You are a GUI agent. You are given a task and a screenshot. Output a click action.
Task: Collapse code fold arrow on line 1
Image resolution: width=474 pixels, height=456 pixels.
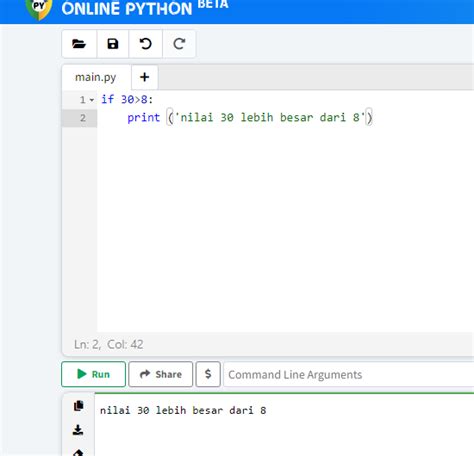[x=92, y=100]
